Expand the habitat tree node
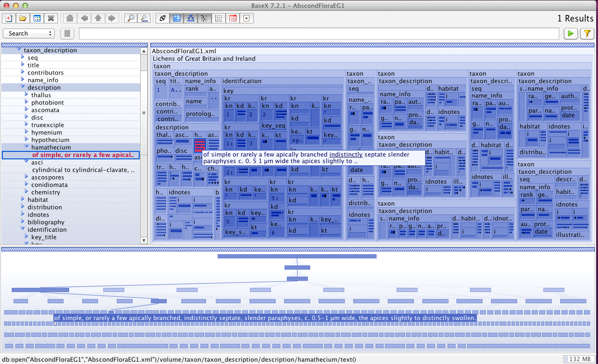 click(x=22, y=200)
